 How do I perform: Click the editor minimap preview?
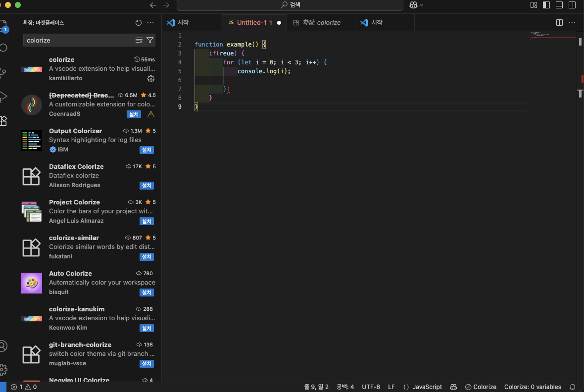[553, 36]
